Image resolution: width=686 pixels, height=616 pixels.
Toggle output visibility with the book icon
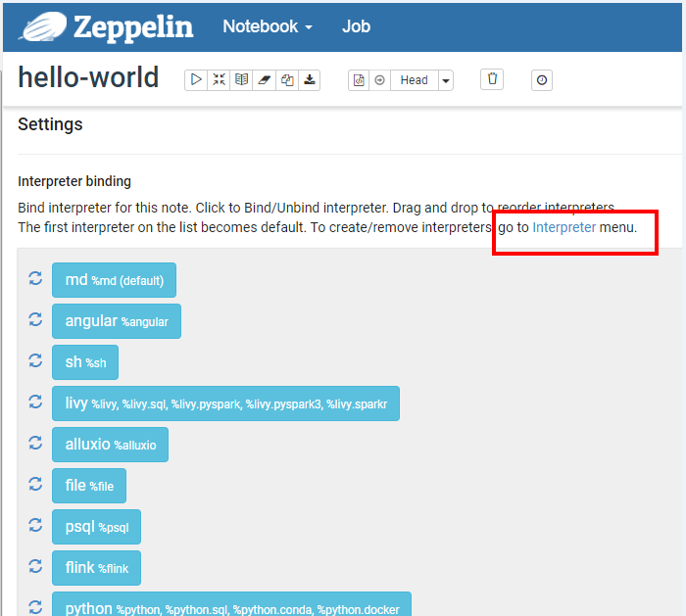tap(241, 80)
